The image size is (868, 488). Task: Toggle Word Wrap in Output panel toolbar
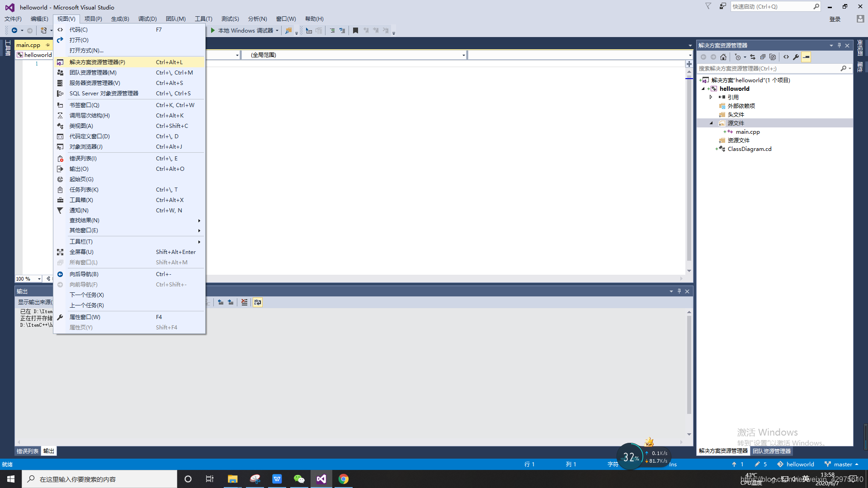pyautogui.click(x=258, y=302)
